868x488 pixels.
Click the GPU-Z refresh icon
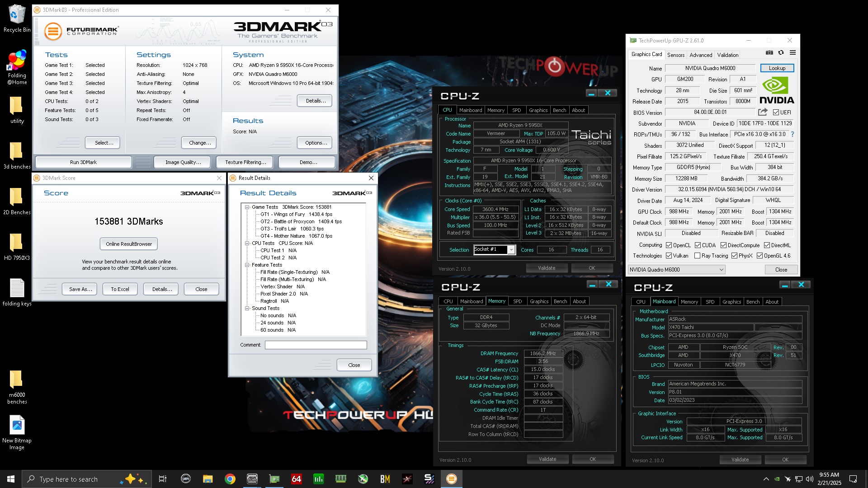pos(781,53)
